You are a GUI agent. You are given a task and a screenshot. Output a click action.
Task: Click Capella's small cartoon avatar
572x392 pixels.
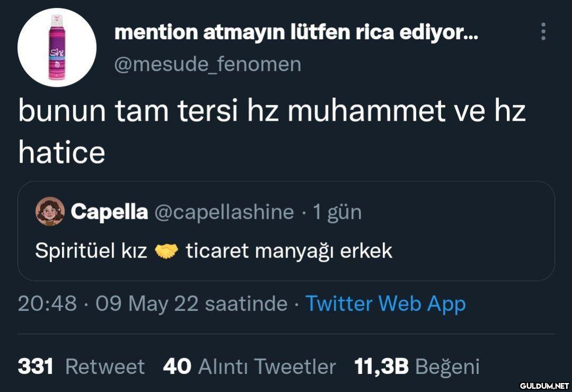(50, 212)
